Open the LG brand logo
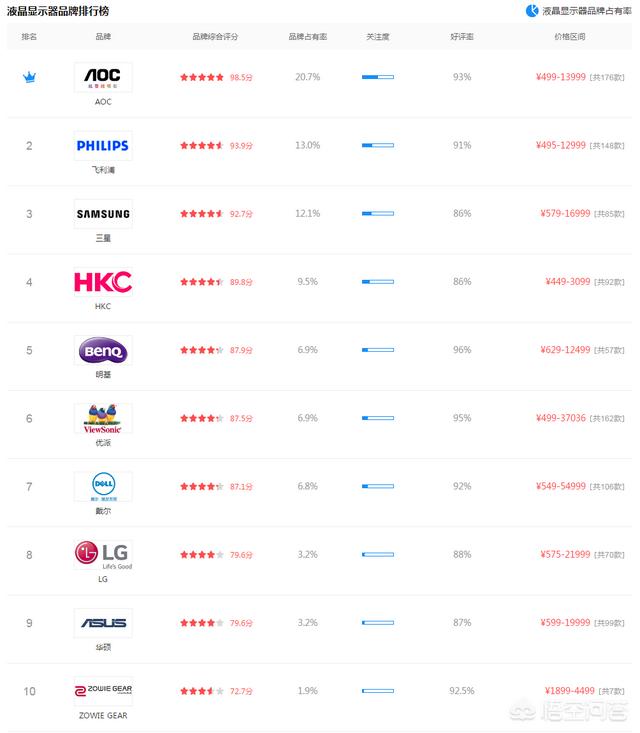This screenshot has width=640, height=733. [103, 555]
